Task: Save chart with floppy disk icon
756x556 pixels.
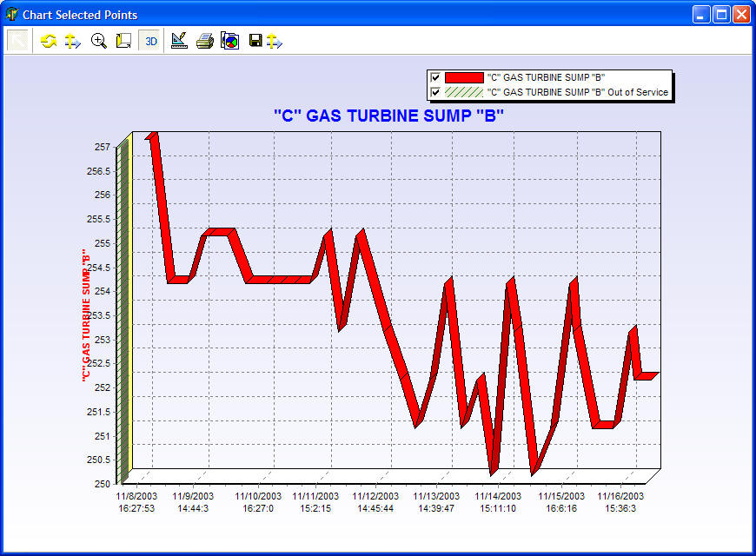Action: tap(255, 41)
